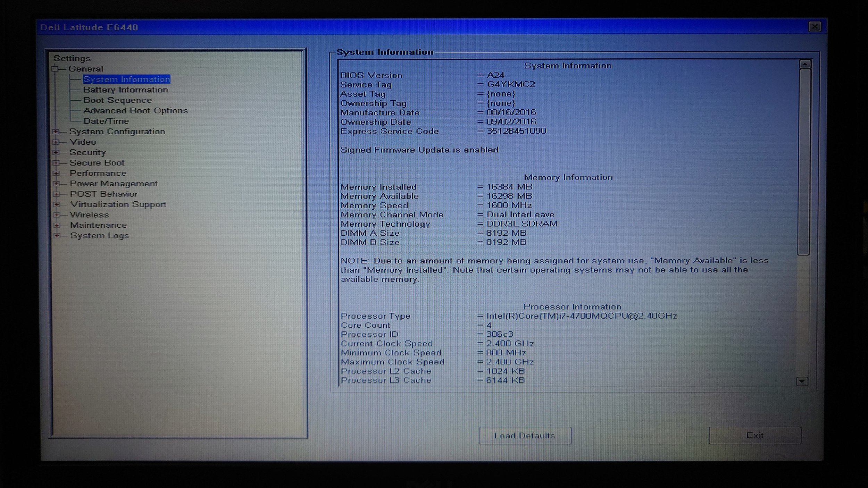Click the Ownership Date 09/02/2016
The image size is (868, 488).
511,121
